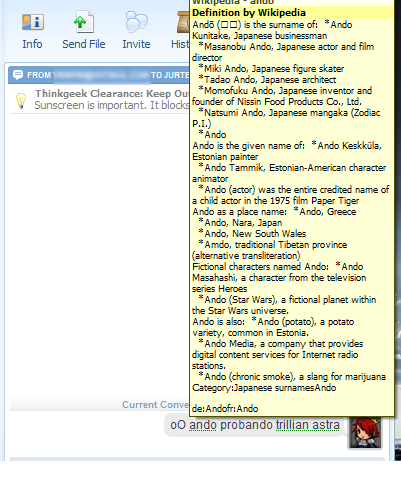This screenshot has height=480, width=401.
Task: Click the Info label under toolbar
Action: pyautogui.click(x=32, y=44)
